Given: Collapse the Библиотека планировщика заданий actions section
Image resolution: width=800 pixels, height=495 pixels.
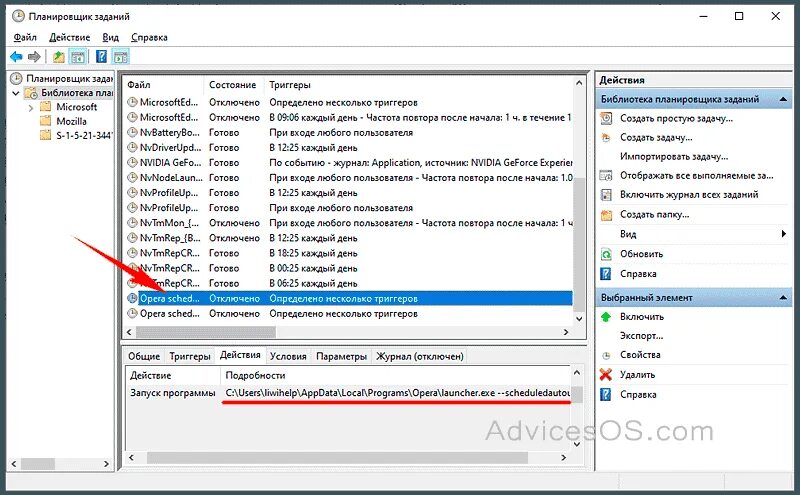Looking at the screenshot, I should click(x=783, y=99).
